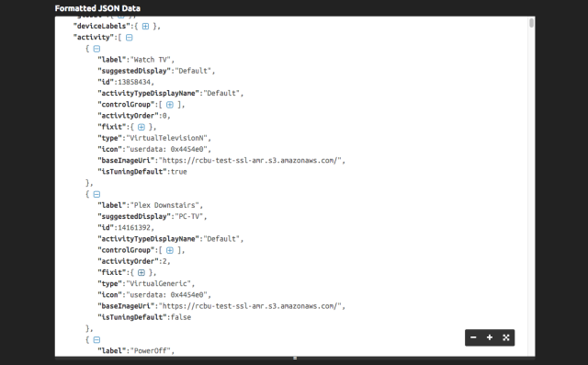Collapse the Plex Downstairs activity object
588x365 pixels.
96,194
